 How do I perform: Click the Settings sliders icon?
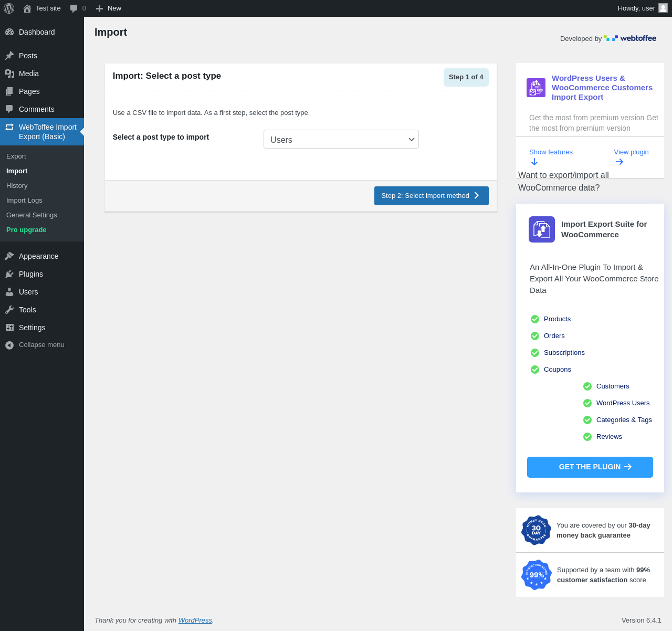pyautogui.click(x=9, y=328)
